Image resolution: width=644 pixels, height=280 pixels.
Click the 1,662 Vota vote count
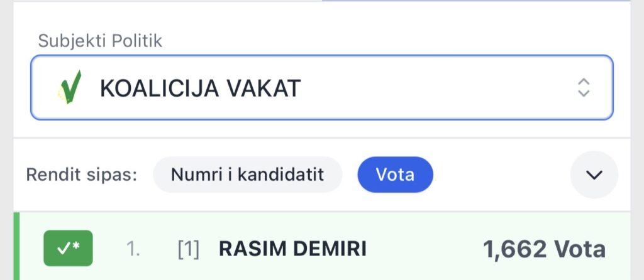pyautogui.click(x=543, y=249)
